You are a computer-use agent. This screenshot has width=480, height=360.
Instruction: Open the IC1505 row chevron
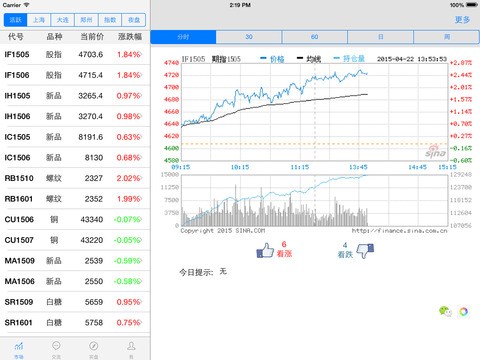click(x=141, y=137)
